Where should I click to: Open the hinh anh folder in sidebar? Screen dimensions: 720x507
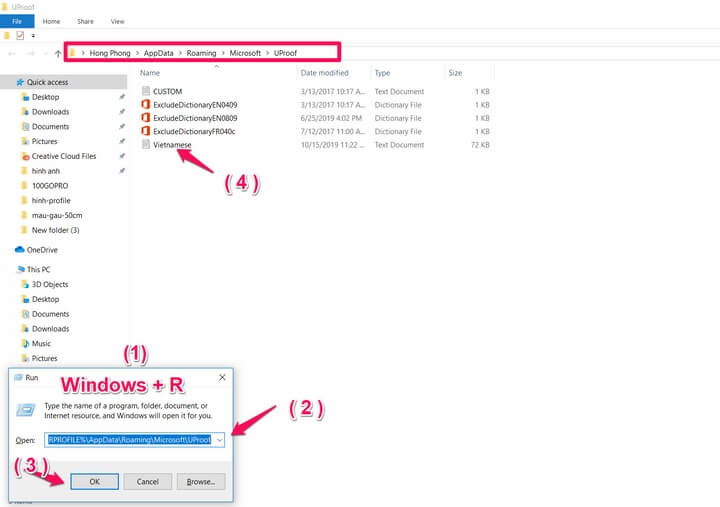point(45,171)
